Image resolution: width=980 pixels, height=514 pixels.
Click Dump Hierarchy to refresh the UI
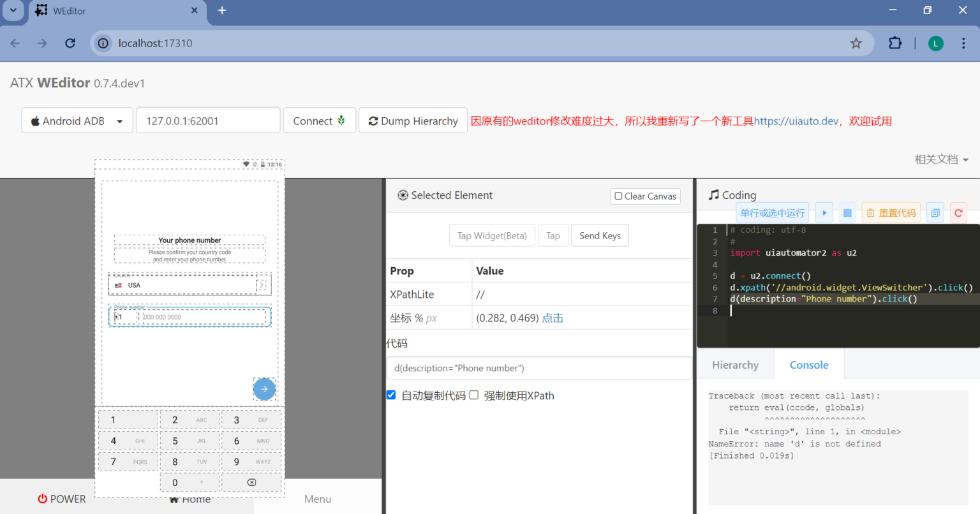click(x=413, y=121)
